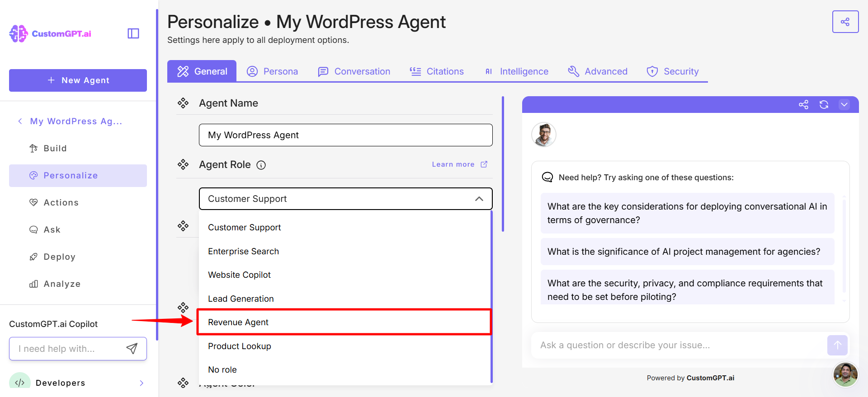This screenshot has width=868, height=397.
Task: Open the Build section
Action: click(78, 148)
